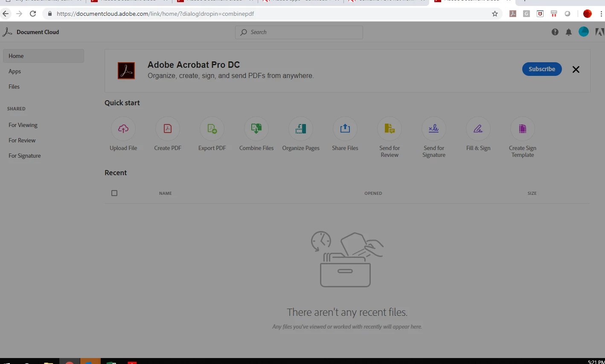Image resolution: width=605 pixels, height=364 pixels.
Task: Tick the select-all checkbox in Recent table
Action: (x=114, y=193)
